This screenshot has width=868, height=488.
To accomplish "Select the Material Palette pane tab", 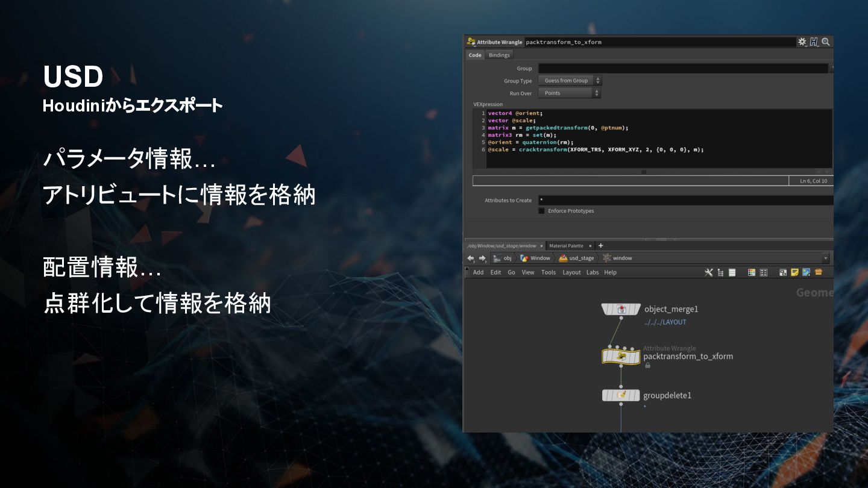I will 566,246.
